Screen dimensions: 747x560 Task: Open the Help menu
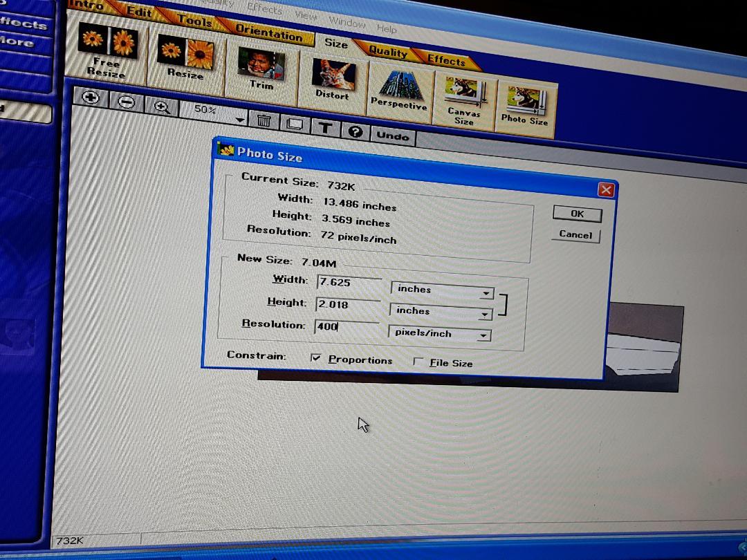(387, 28)
